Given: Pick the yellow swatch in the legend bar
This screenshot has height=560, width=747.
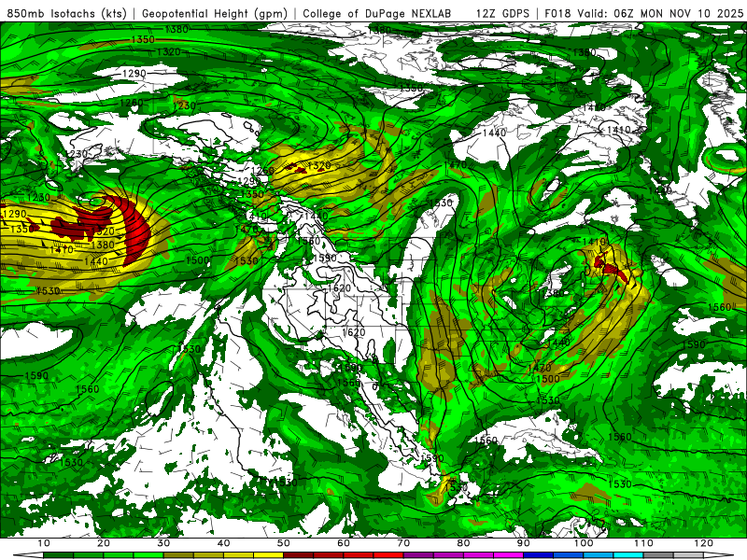Looking at the screenshot, I should (268, 555).
